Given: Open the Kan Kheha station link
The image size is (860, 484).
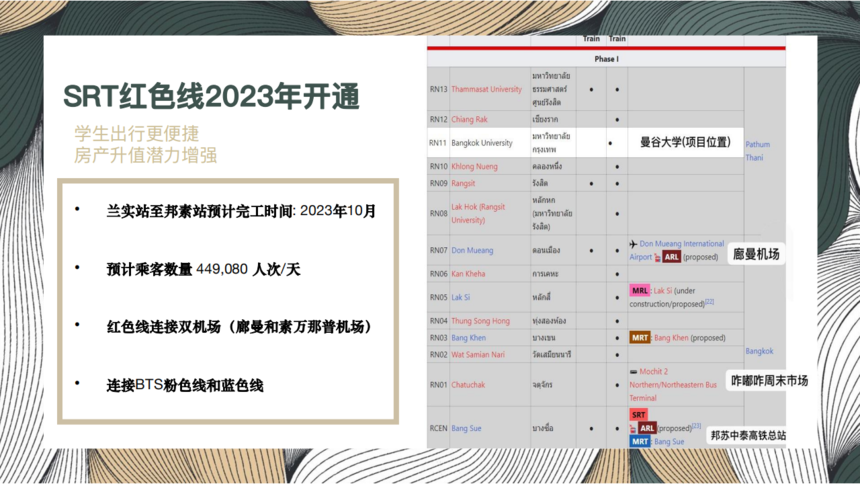Looking at the screenshot, I should click(468, 274).
